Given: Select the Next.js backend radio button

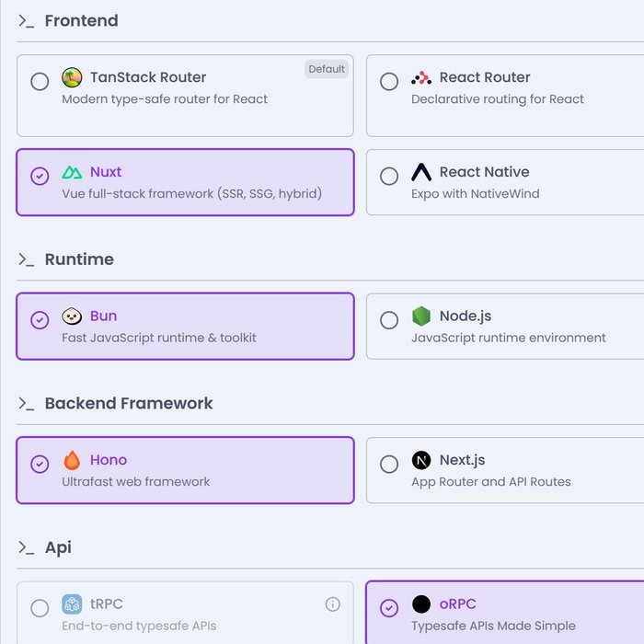Looking at the screenshot, I should click(x=389, y=464).
